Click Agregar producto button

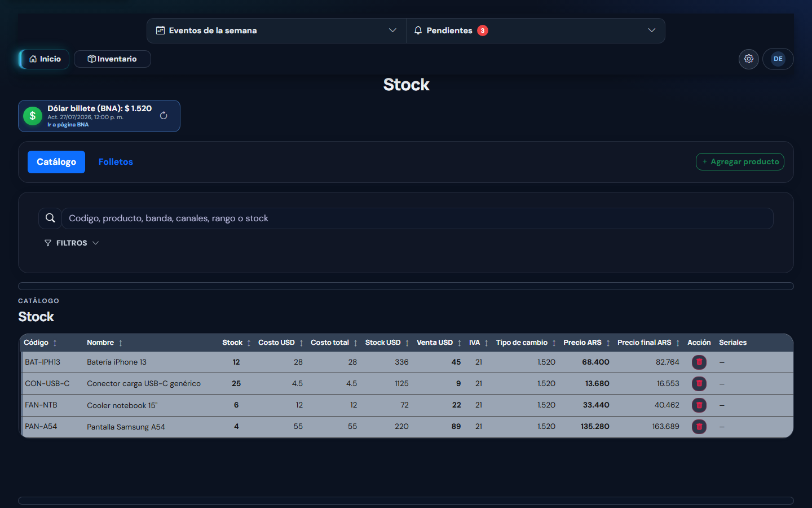740,161
